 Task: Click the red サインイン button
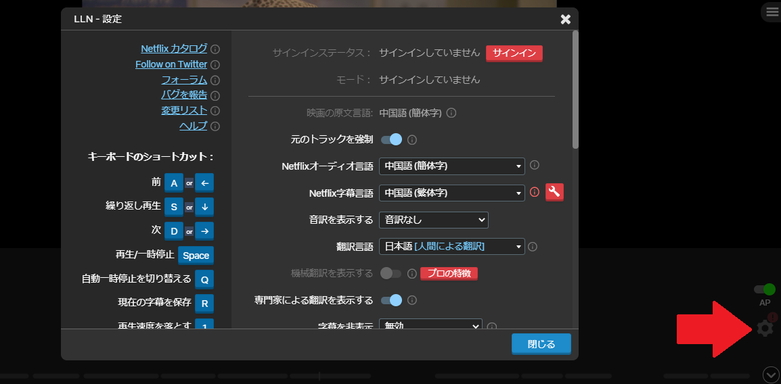pos(514,53)
